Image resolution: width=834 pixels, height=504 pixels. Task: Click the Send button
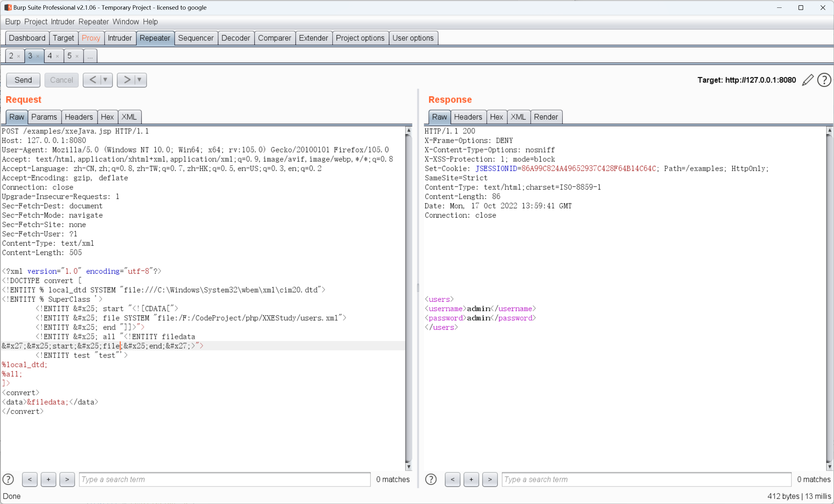(x=23, y=80)
